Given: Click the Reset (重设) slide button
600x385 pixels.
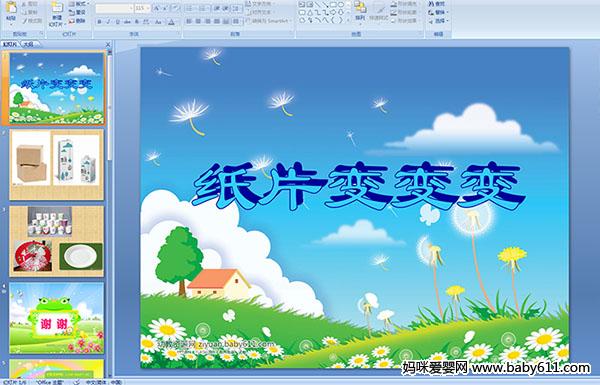Looking at the screenshot, I should coord(77,13).
